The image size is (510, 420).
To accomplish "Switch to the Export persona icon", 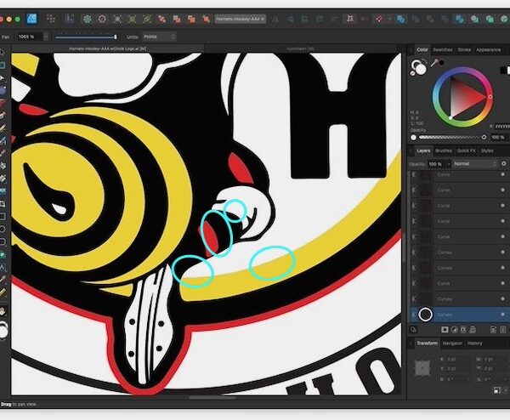I will tap(69, 20).
